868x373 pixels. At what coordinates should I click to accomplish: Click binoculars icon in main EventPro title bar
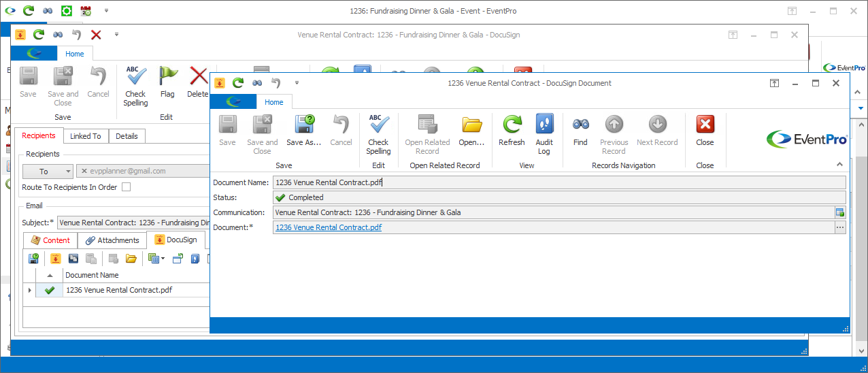click(x=47, y=11)
